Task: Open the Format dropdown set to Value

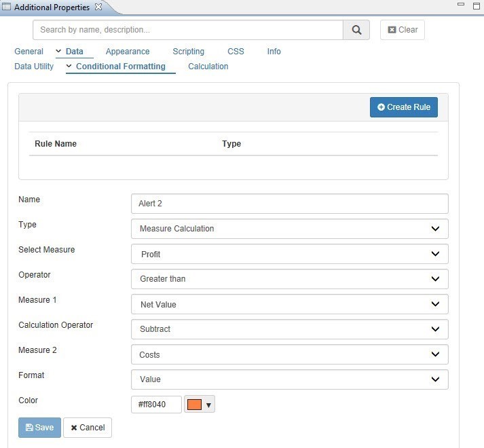Action: (x=289, y=379)
